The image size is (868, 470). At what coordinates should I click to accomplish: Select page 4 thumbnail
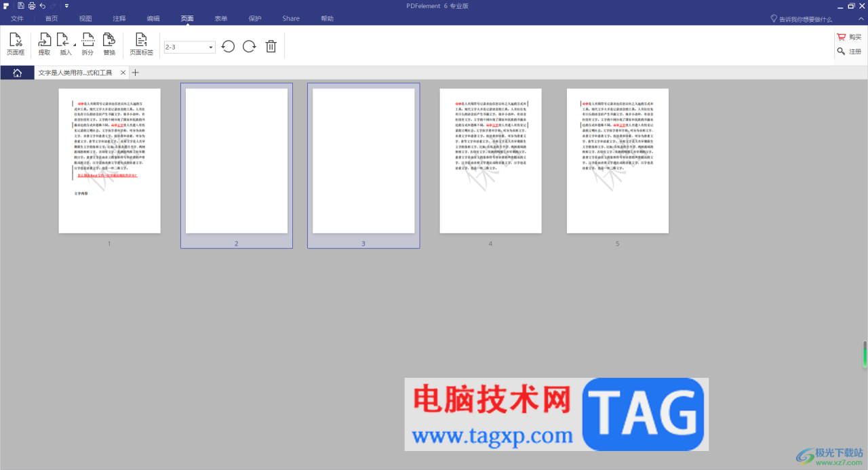(x=490, y=161)
